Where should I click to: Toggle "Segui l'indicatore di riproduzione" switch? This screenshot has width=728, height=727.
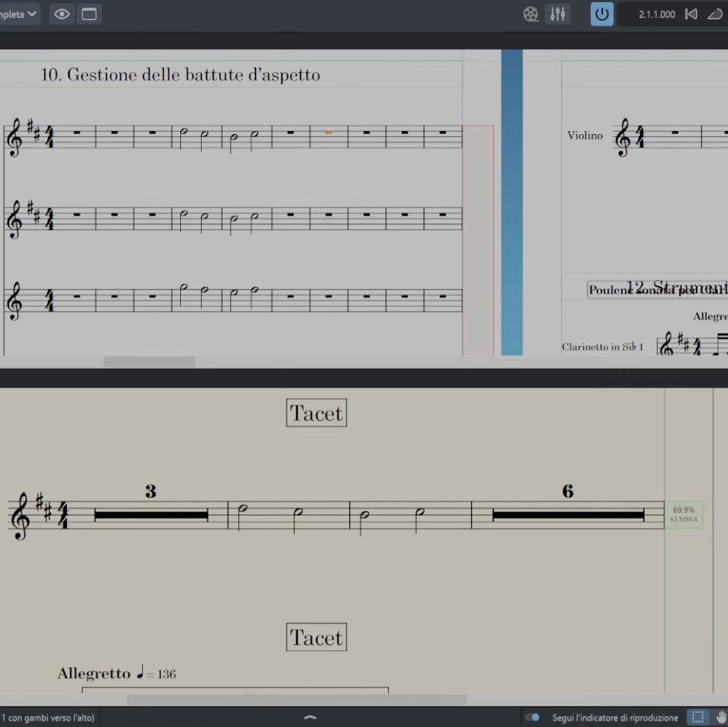tap(532, 717)
